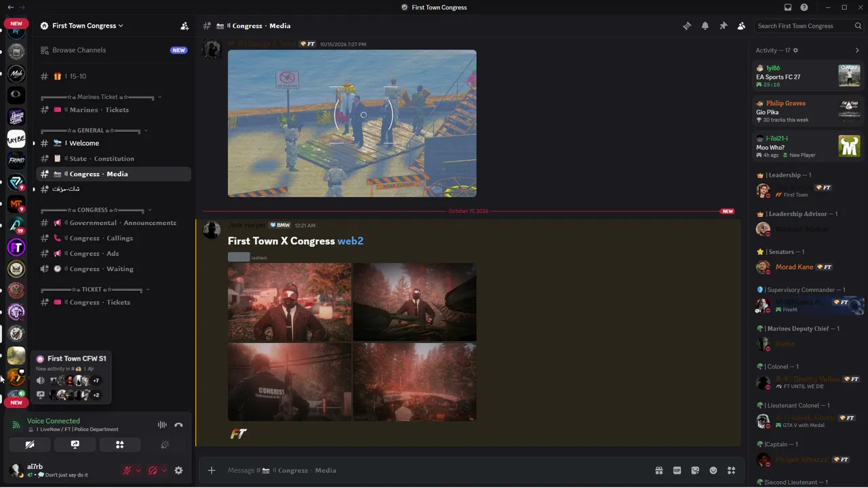This screenshot has width=868, height=488.
Task: Open the Help question mark icon
Action: (x=804, y=7)
